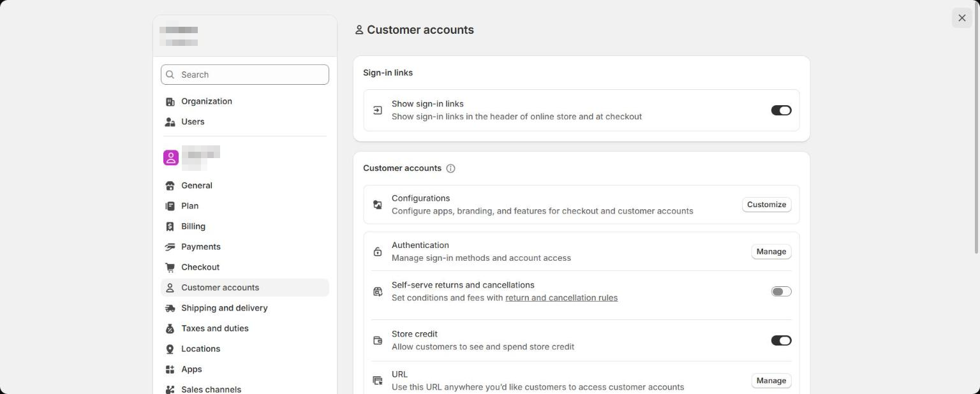Open Payments settings
Image resolution: width=980 pixels, height=394 pixels.
245,247
